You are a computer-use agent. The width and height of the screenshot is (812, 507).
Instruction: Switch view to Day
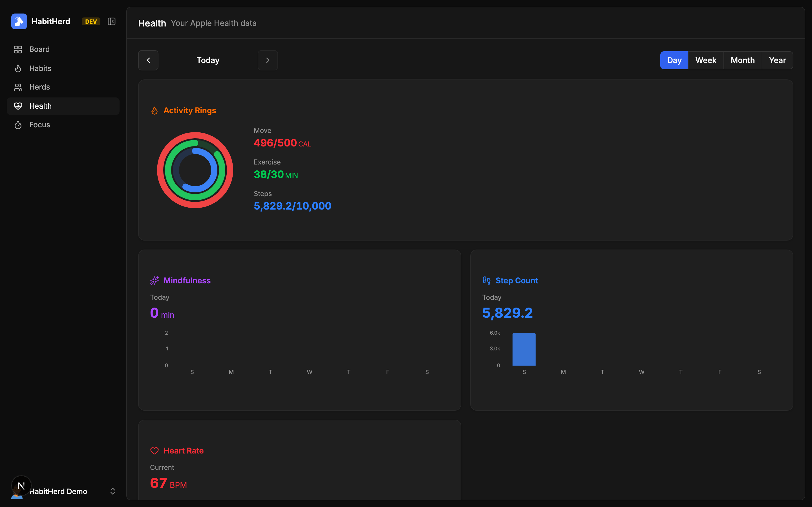[x=674, y=60]
